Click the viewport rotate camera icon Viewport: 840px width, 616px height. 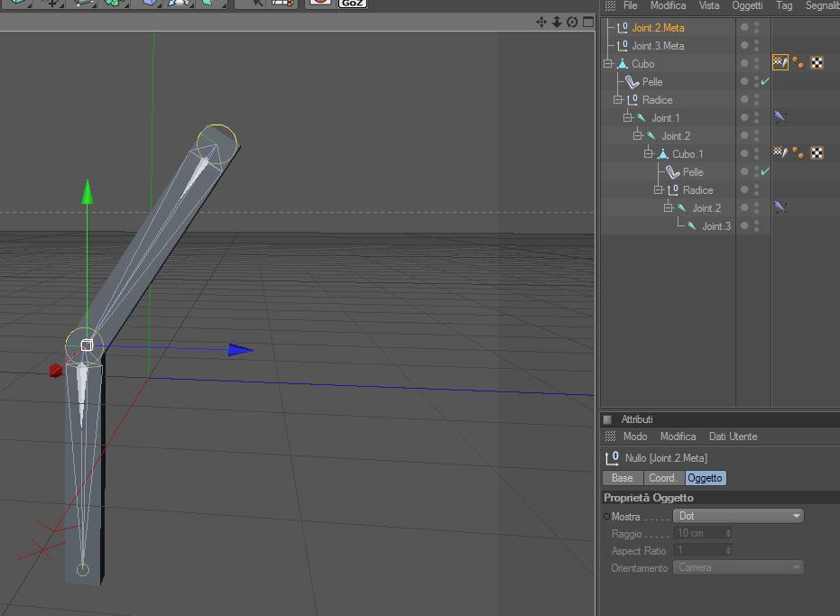coord(572,22)
